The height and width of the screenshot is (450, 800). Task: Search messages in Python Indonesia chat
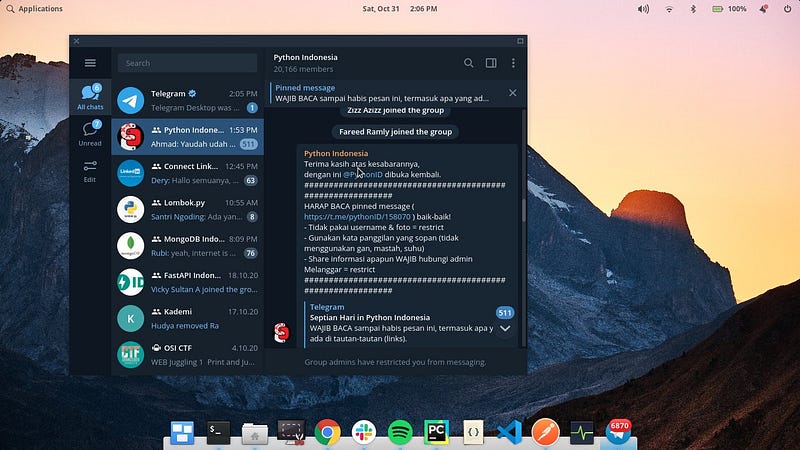click(468, 63)
